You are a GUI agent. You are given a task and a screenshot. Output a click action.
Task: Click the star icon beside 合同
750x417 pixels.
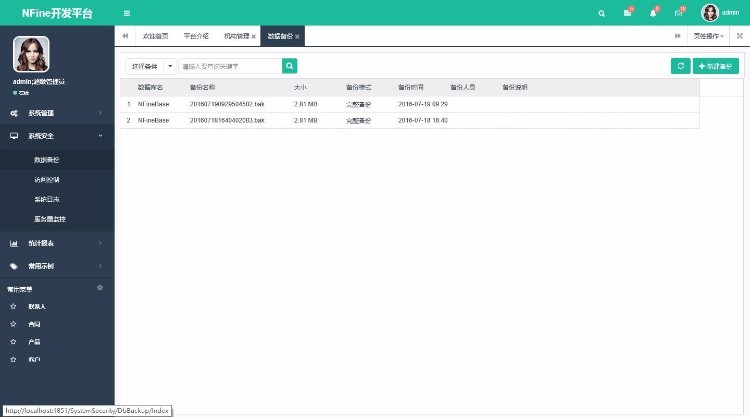[x=13, y=324]
